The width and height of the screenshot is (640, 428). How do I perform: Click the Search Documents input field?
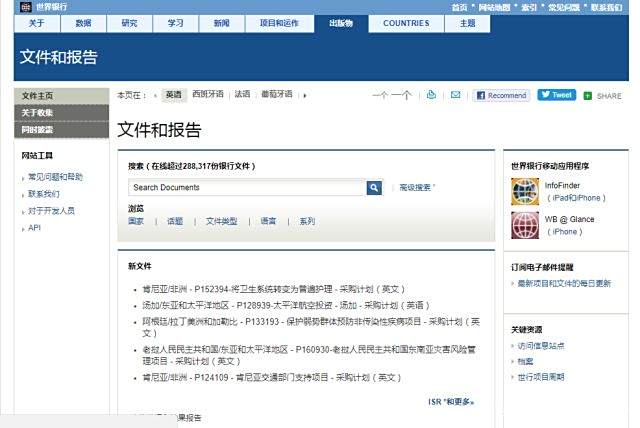pos(247,188)
